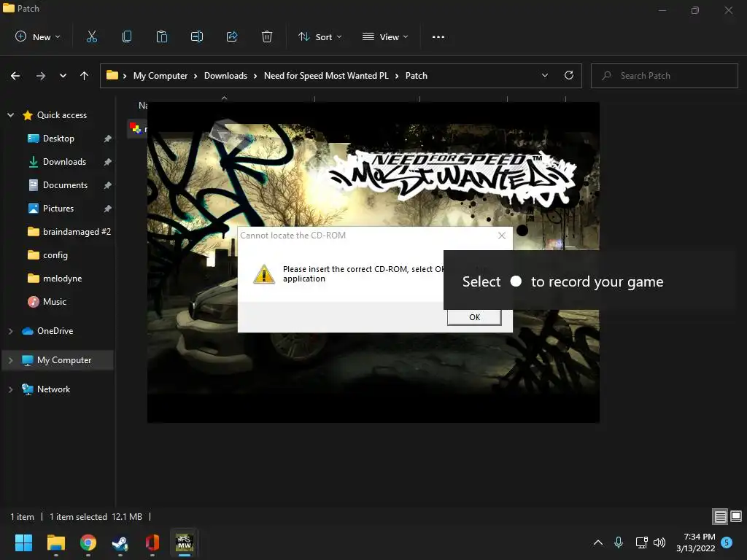Click the Copy icon in toolbar

(x=127, y=36)
